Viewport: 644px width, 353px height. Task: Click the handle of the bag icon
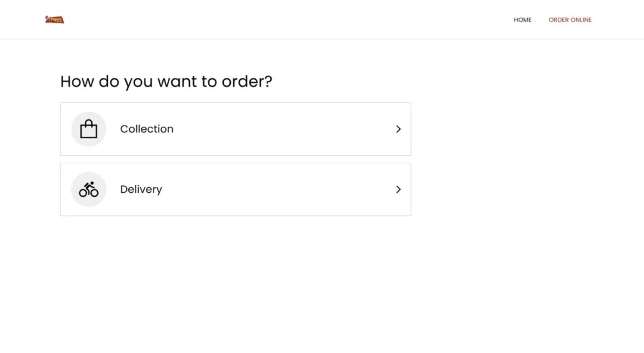click(89, 121)
